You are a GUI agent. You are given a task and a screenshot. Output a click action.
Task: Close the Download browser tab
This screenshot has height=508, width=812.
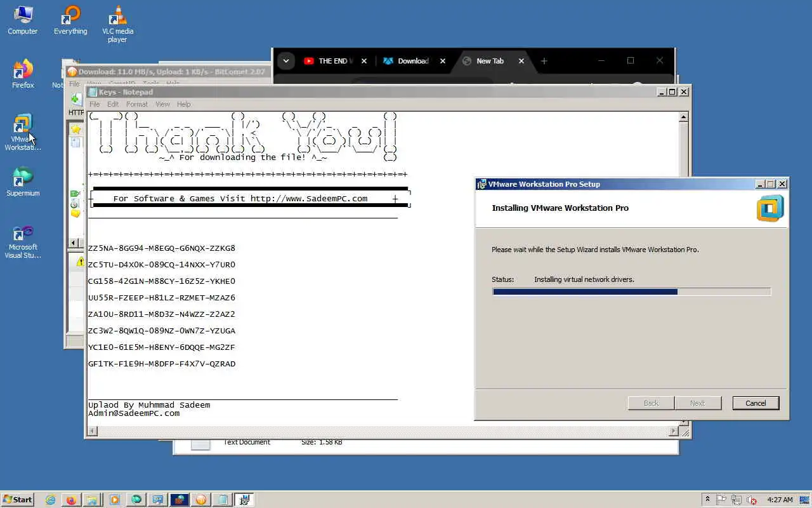(x=443, y=61)
